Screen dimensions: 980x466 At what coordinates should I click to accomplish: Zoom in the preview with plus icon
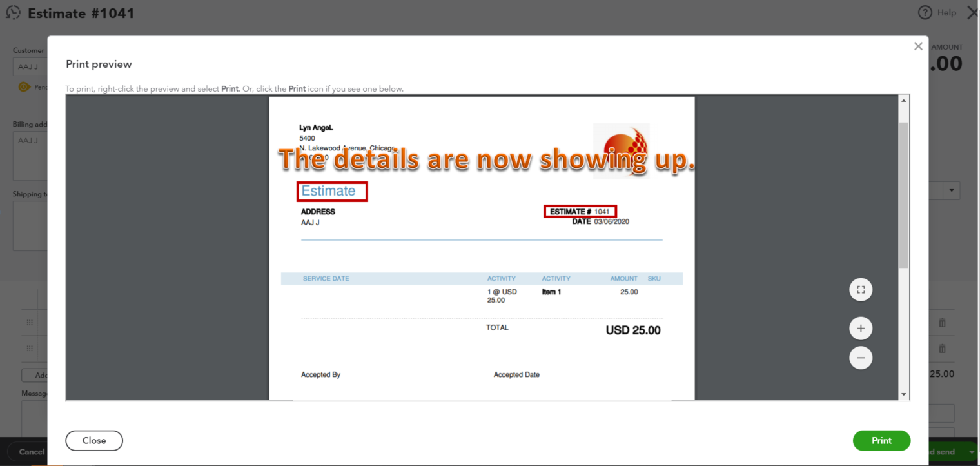coord(861,329)
